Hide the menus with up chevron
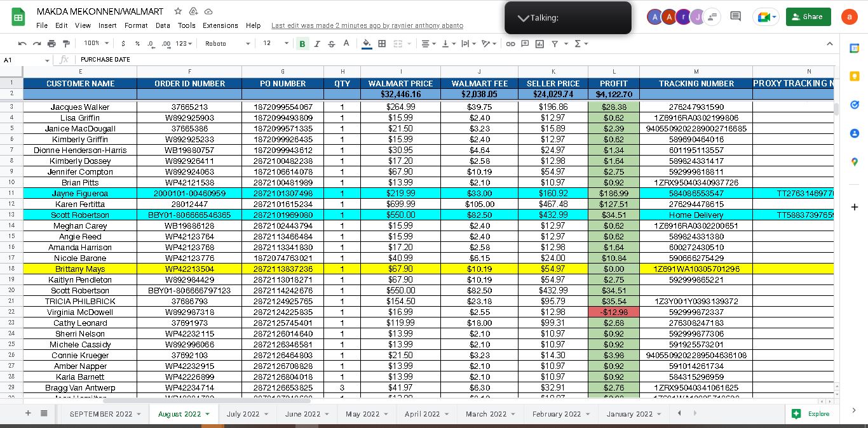This screenshot has width=868, height=428. pos(829,44)
